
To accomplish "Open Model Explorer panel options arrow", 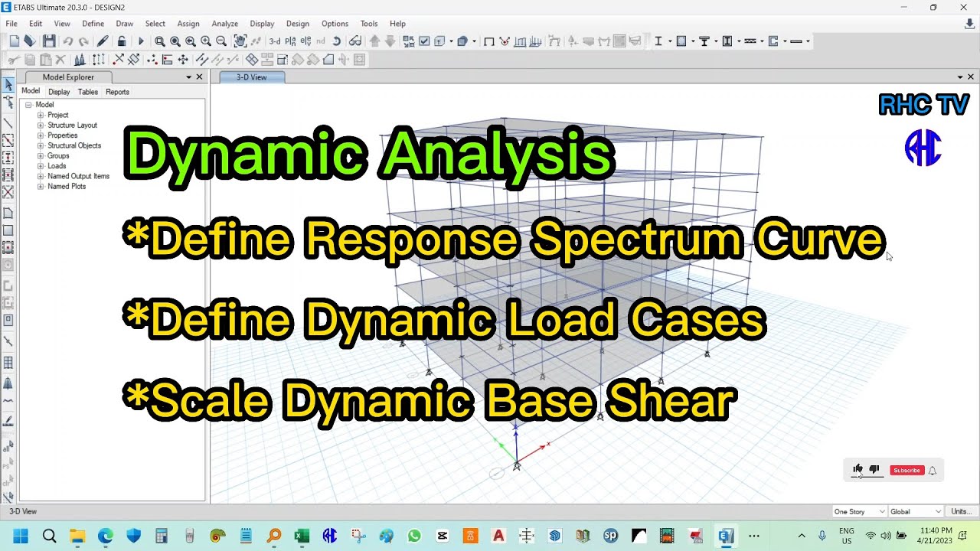I will pos(188,77).
